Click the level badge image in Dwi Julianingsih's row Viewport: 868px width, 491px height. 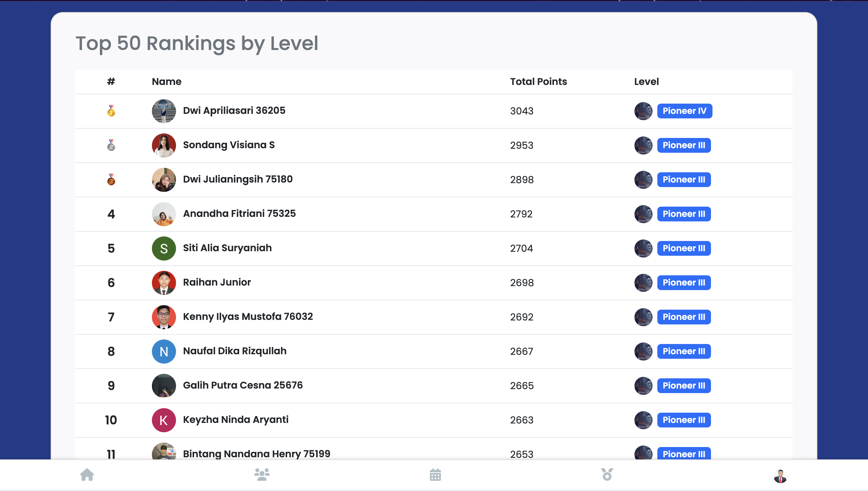tap(643, 180)
